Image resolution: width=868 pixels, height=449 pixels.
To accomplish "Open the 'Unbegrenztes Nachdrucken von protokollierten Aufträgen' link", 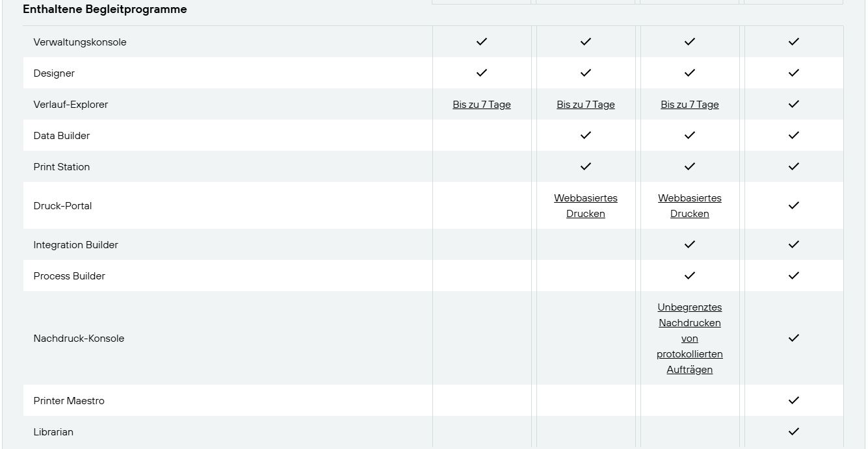I will [689, 338].
